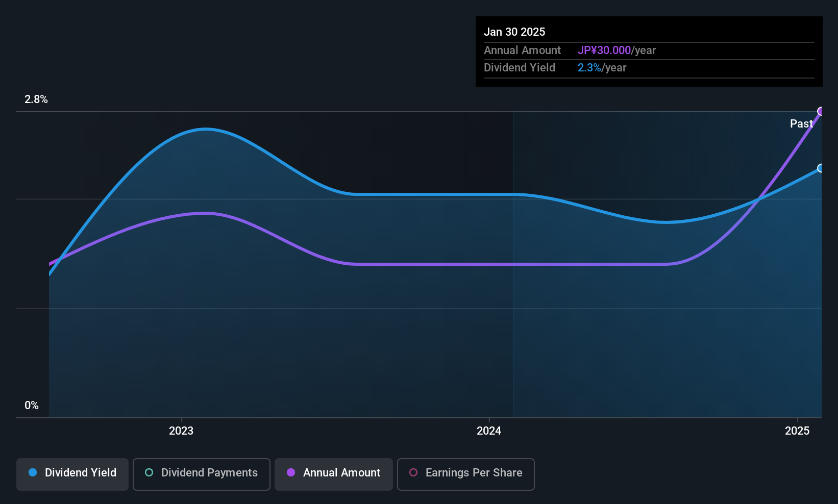Click the 2.3%/year yield value in tooltip
The height and width of the screenshot is (504, 838).
(x=602, y=68)
